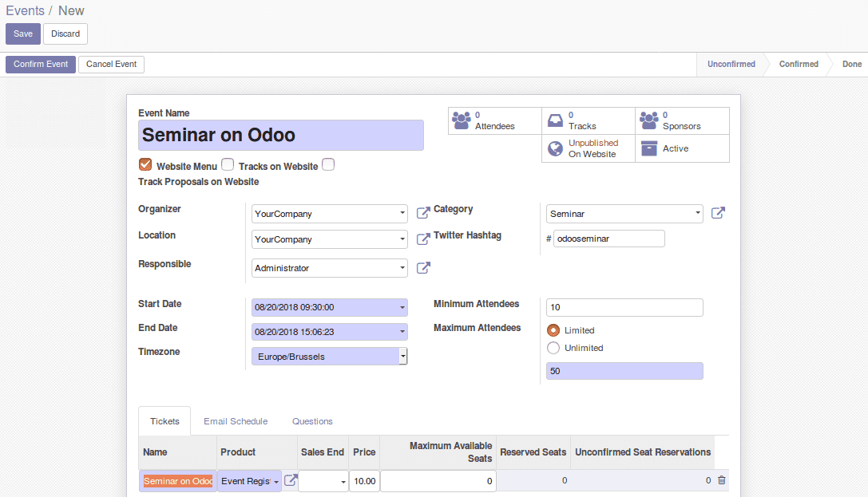Select Unconfirmed status stage

coord(731,64)
